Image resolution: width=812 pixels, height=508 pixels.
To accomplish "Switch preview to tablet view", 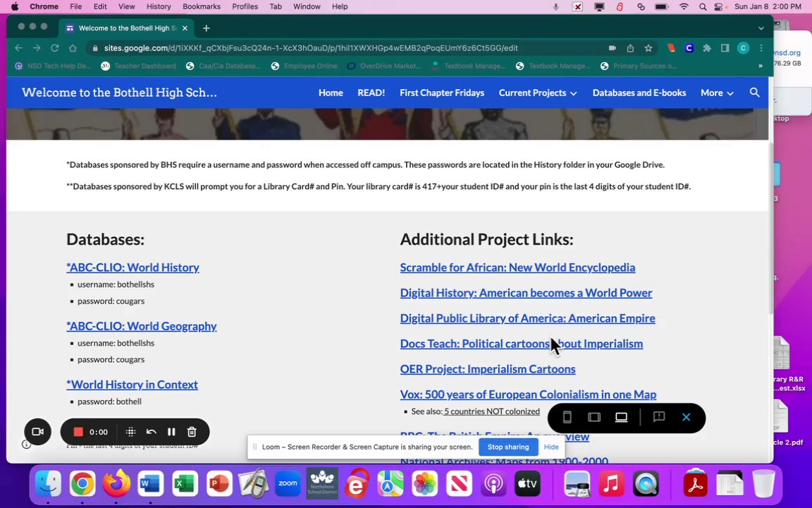I will [x=594, y=417].
